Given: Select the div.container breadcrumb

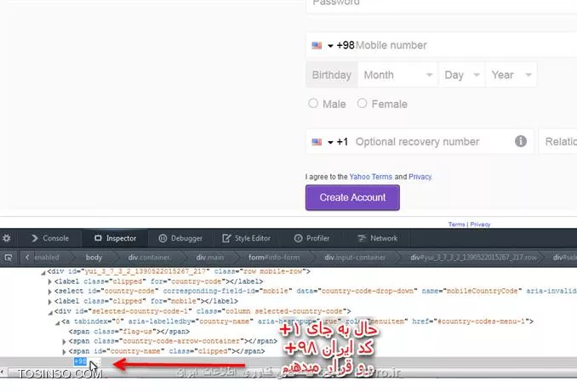Looking at the screenshot, I should pos(150,258).
